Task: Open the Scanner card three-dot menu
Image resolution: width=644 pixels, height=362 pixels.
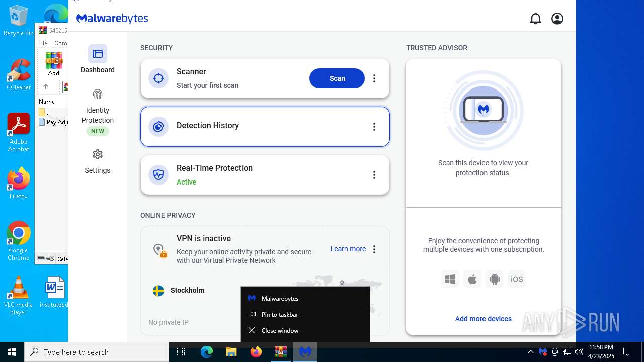Action: point(374,78)
